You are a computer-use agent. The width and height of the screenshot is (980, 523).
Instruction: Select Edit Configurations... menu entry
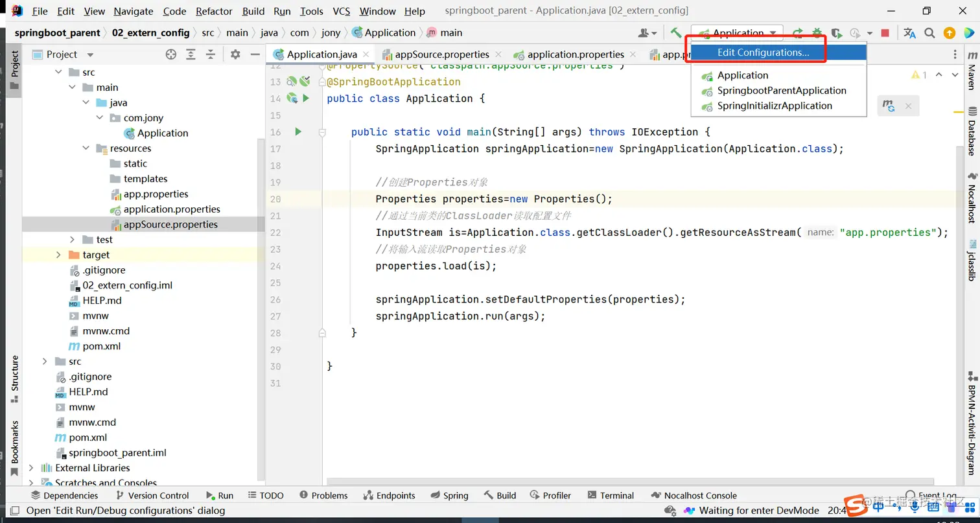point(779,52)
